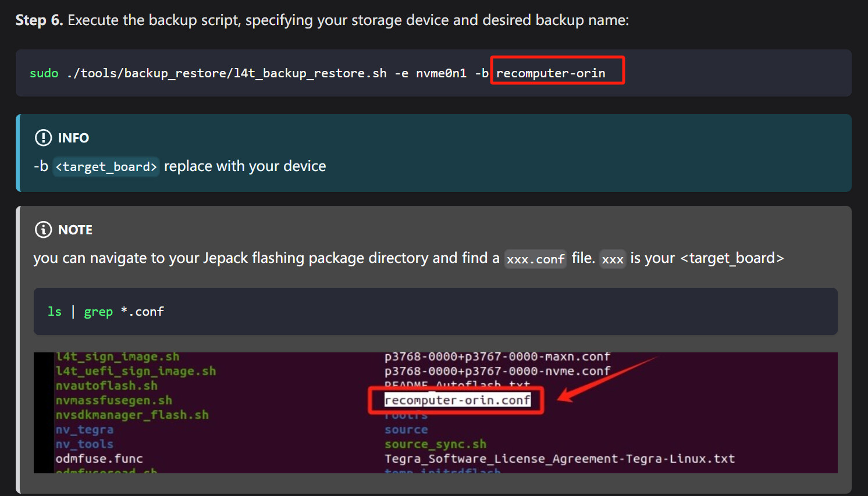Click 'Tegra_Software_License_Agreement-Tegra-Linux.txt' entry
The height and width of the screenshot is (496, 868).
point(560,459)
